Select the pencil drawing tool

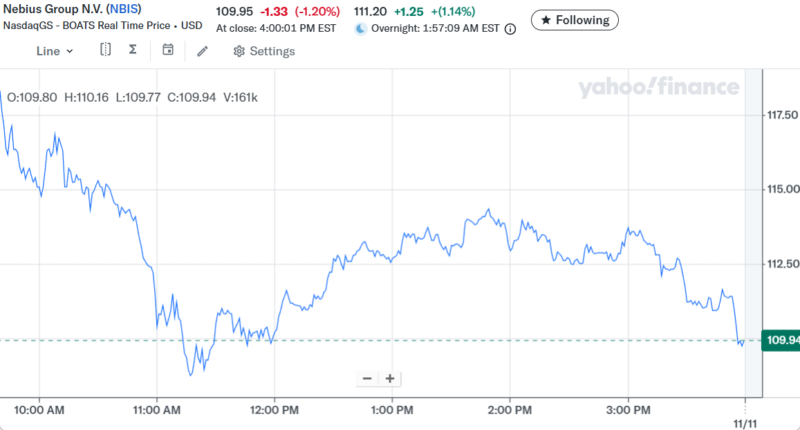click(x=202, y=51)
